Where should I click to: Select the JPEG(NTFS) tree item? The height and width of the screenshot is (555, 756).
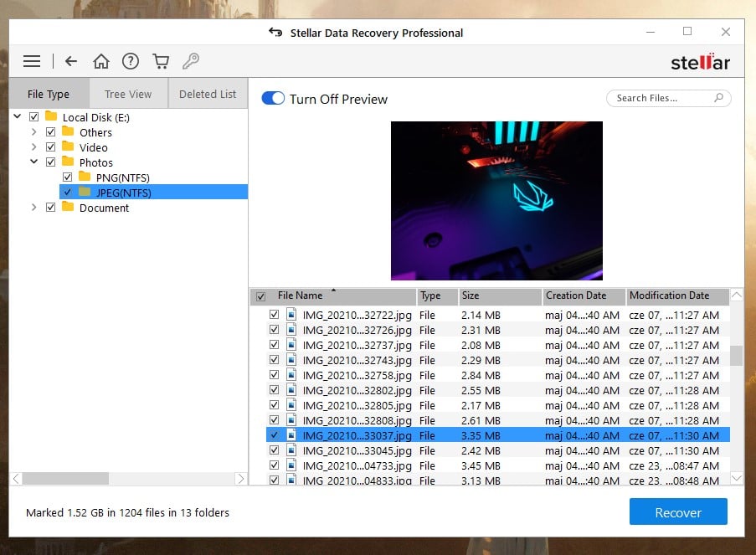click(x=154, y=192)
